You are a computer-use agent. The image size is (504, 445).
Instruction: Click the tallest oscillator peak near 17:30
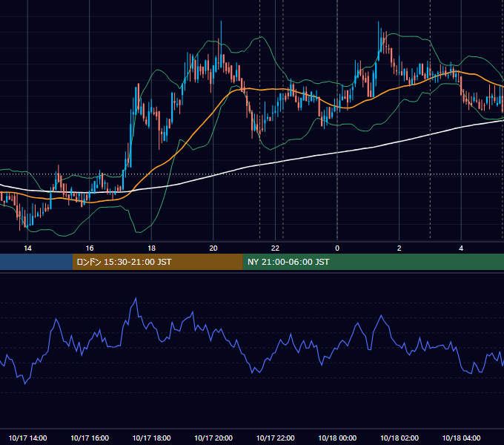click(136, 298)
